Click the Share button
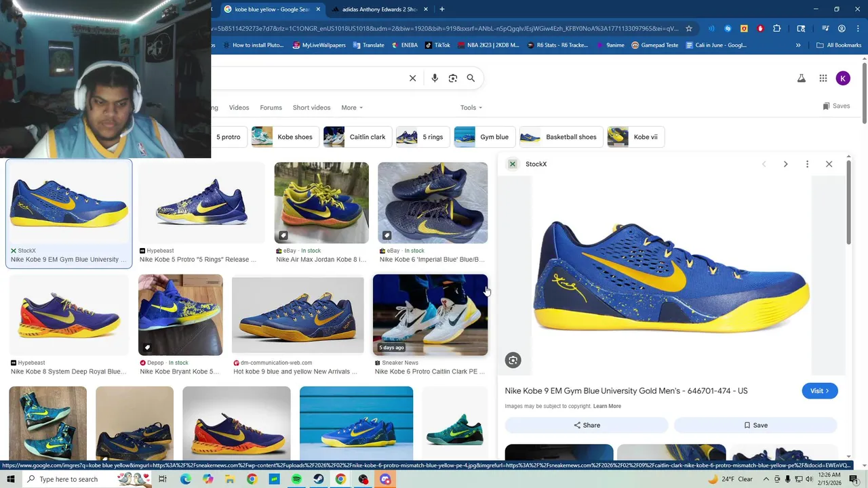 [587, 425]
